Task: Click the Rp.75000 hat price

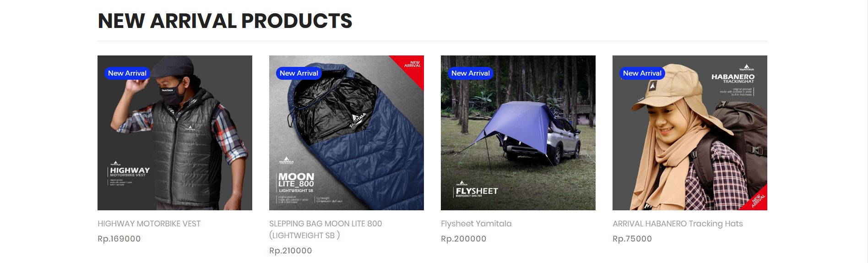Action: [632, 239]
